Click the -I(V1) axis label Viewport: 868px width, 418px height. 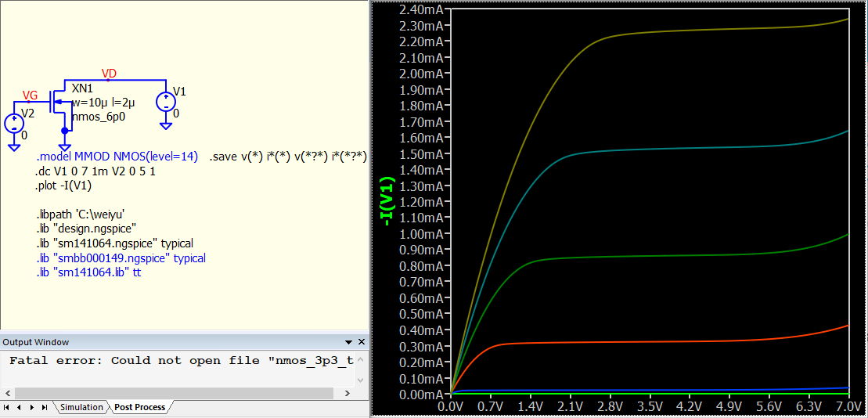pyautogui.click(x=387, y=202)
